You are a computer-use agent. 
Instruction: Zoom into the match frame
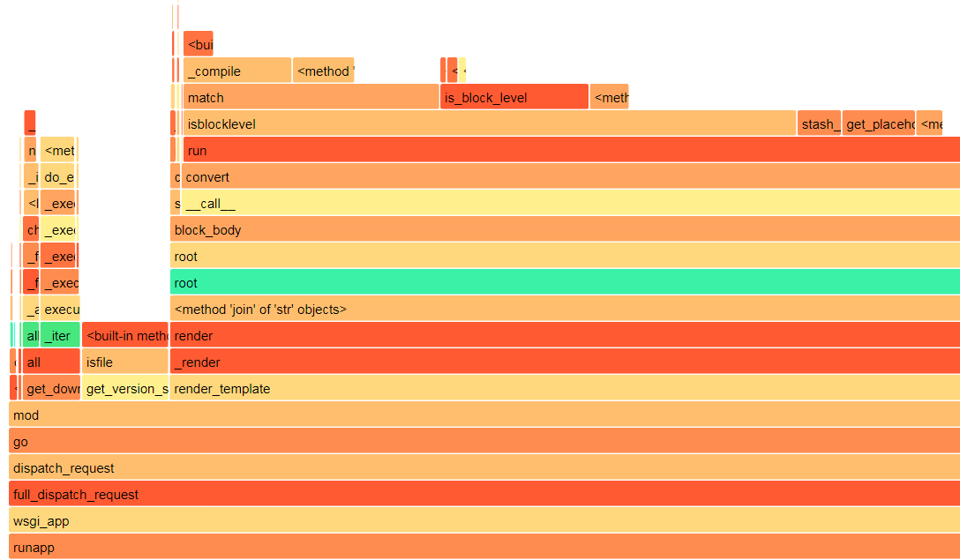pyautogui.click(x=309, y=96)
